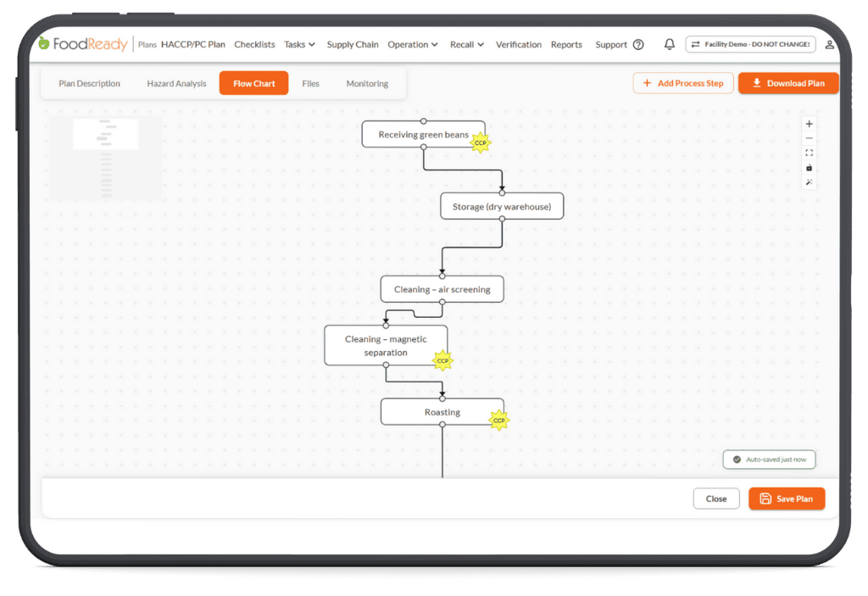Image resolution: width=868 pixels, height=596 pixels.
Task: Open Supply Chain in the navigation bar
Action: 353,45
